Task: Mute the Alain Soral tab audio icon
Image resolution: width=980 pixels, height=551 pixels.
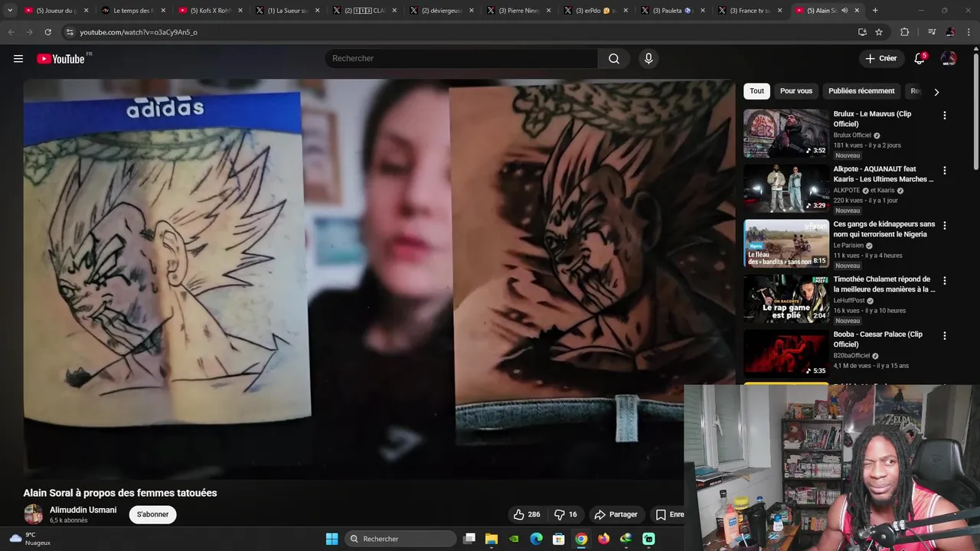Action: [x=844, y=11]
